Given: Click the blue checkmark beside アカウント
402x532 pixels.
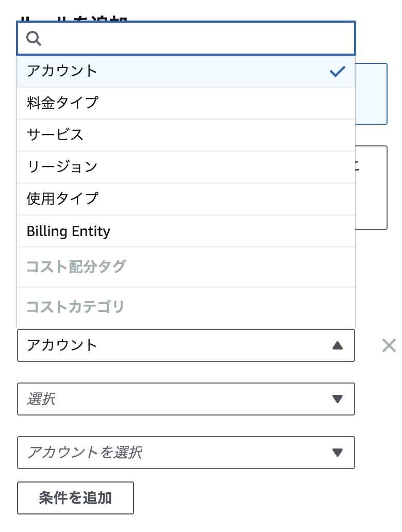Looking at the screenshot, I should 337,71.
